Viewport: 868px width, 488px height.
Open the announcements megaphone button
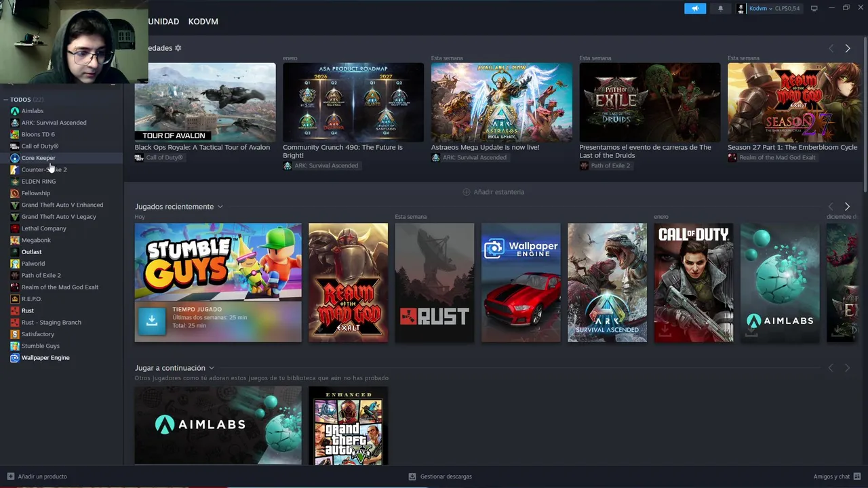(694, 8)
